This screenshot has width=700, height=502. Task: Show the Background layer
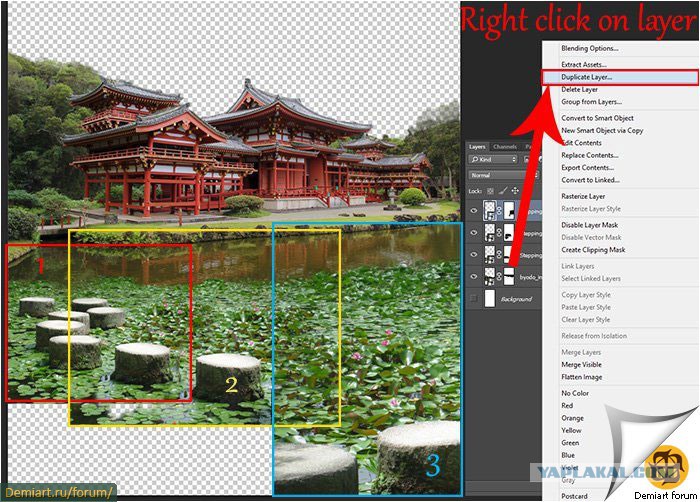tap(474, 298)
